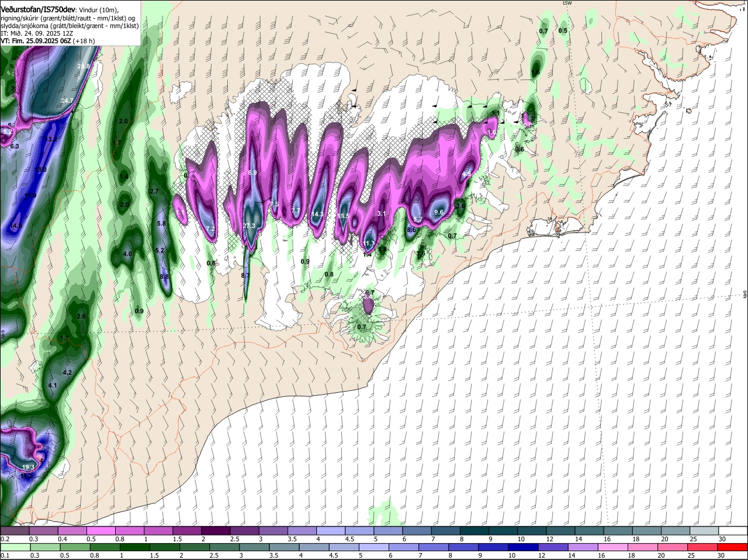The height and width of the screenshot is (560, 748).
Task: Click the 2.7 rain value label
Action: point(154,191)
